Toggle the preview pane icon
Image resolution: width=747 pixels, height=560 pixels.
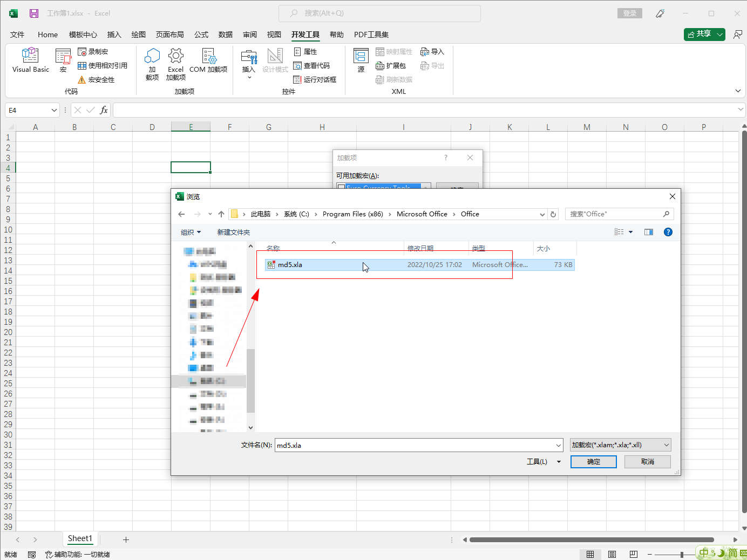[649, 232]
